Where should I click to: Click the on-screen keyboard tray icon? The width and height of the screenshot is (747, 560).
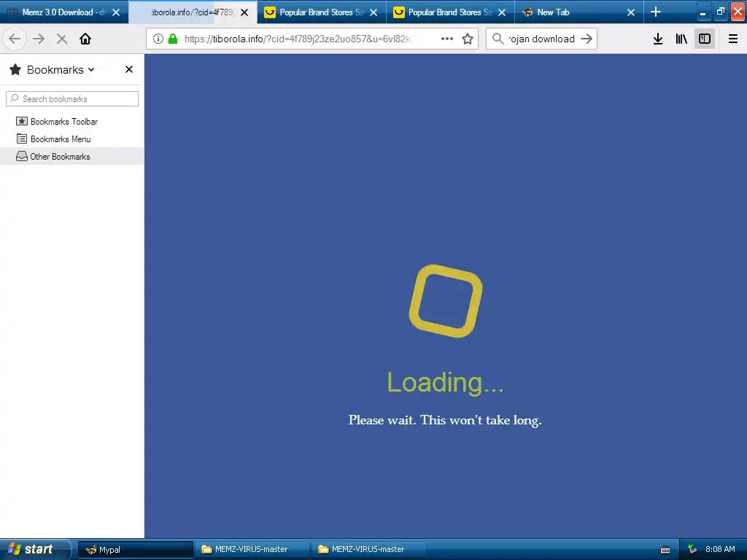665,550
